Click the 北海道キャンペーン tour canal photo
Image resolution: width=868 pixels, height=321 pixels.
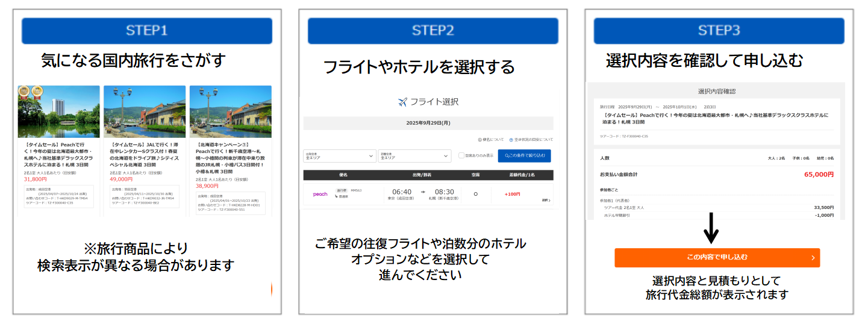pos(230,111)
